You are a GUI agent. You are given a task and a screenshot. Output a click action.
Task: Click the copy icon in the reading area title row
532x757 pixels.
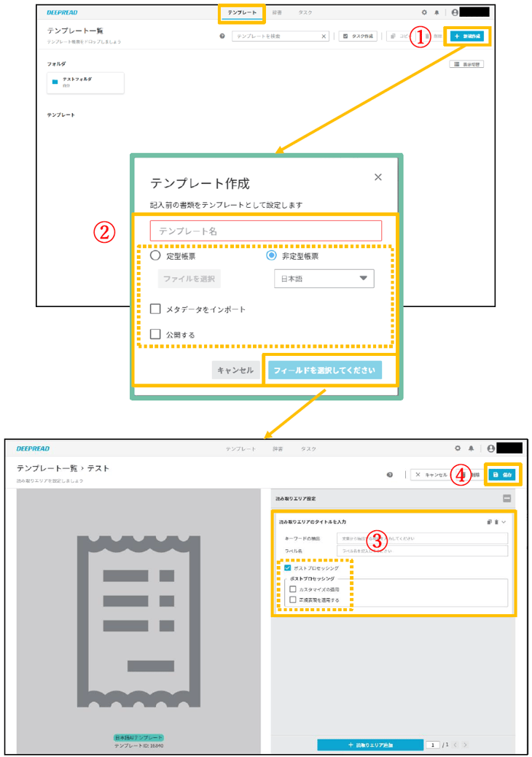tap(489, 522)
